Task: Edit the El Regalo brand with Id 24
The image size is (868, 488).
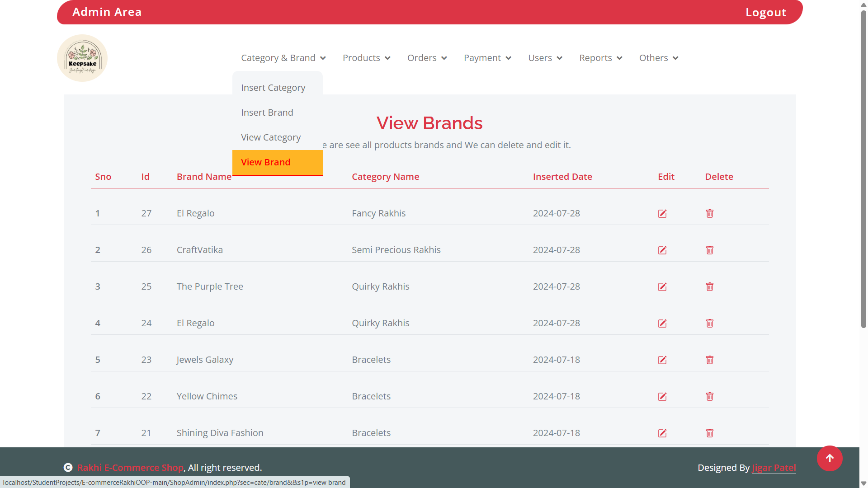Action: click(x=662, y=324)
